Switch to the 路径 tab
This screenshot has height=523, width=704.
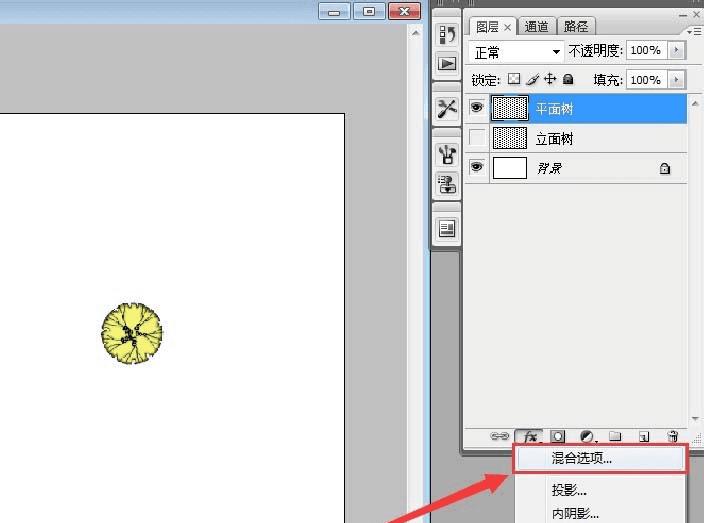[x=576, y=26]
